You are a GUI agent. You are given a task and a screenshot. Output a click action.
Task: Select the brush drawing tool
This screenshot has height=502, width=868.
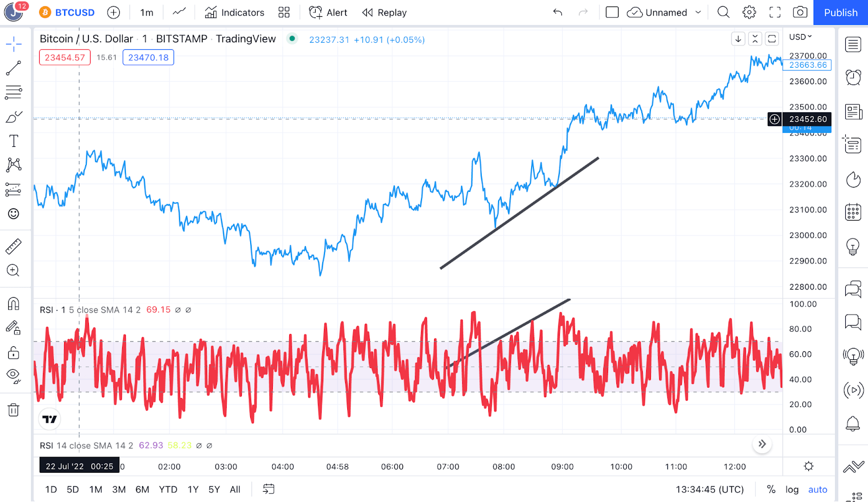[x=14, y=117]
